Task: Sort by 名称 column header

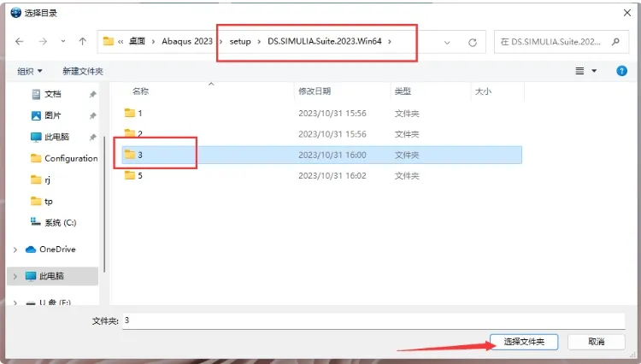Action: [x=140, y=91]
